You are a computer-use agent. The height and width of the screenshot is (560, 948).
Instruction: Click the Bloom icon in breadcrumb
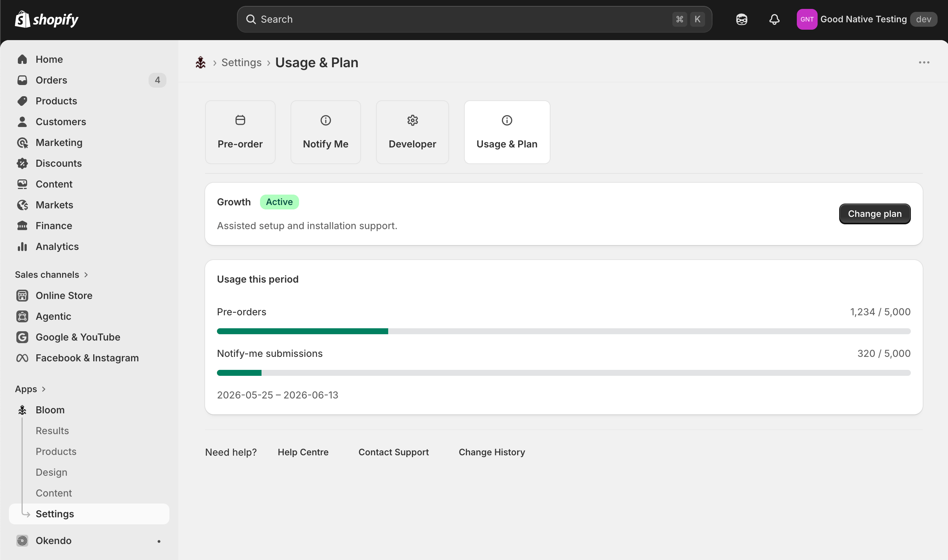200,63
